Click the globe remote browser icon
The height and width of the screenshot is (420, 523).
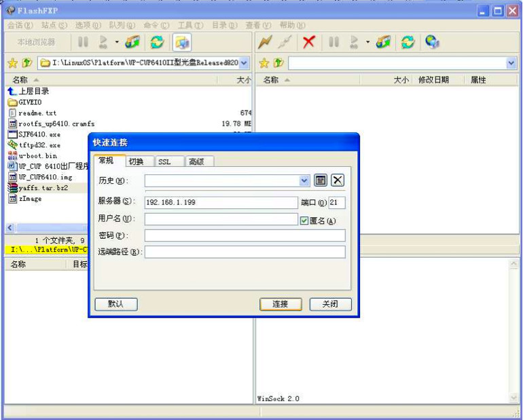coord(432,42)
